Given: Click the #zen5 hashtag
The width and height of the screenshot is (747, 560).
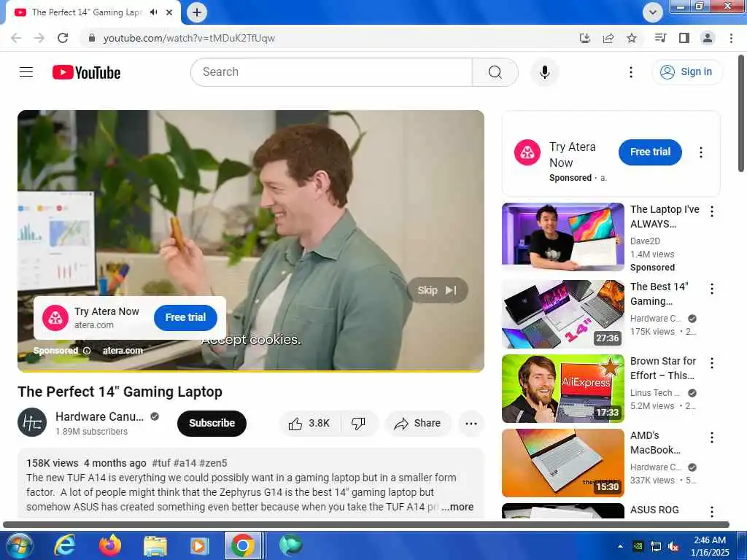Looking at the screenshot, I should [x=213, y=463].
